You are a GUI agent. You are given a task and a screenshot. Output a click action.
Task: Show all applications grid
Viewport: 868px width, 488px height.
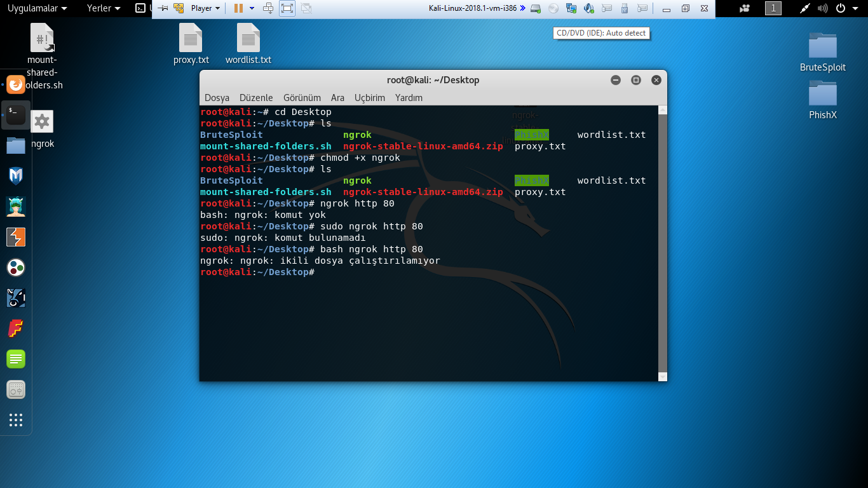[16, 420]
